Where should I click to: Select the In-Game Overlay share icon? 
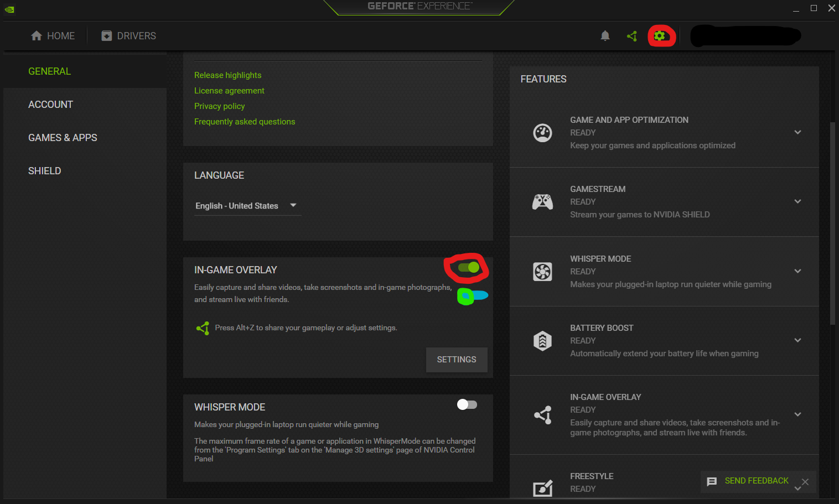pyautogui.click(x=542, y=415)
